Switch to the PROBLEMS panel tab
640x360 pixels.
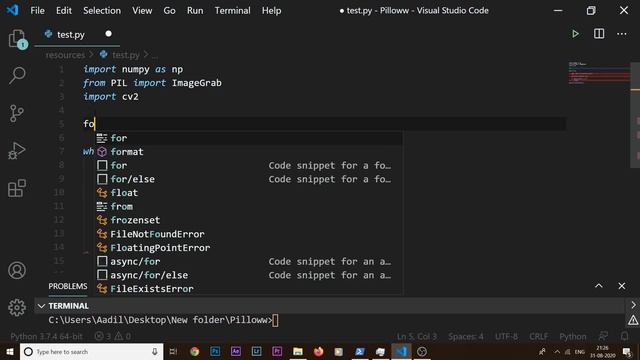68,286
